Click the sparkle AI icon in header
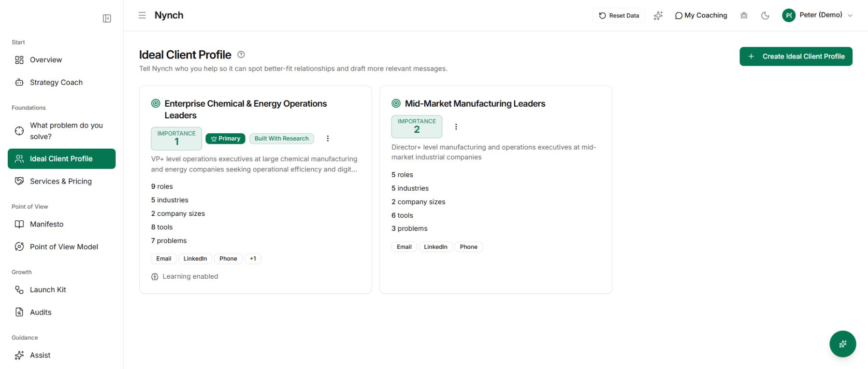868x369 pixels. pos(658,15)
